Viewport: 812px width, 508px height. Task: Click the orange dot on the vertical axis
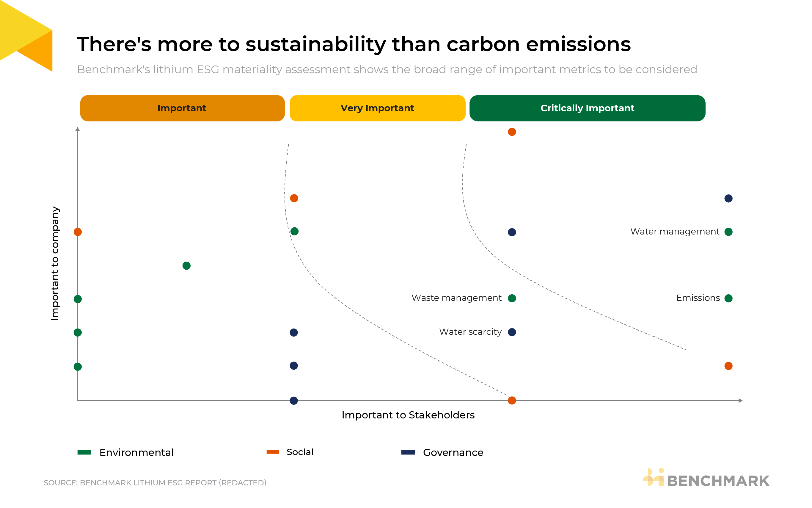click(78, 232)
